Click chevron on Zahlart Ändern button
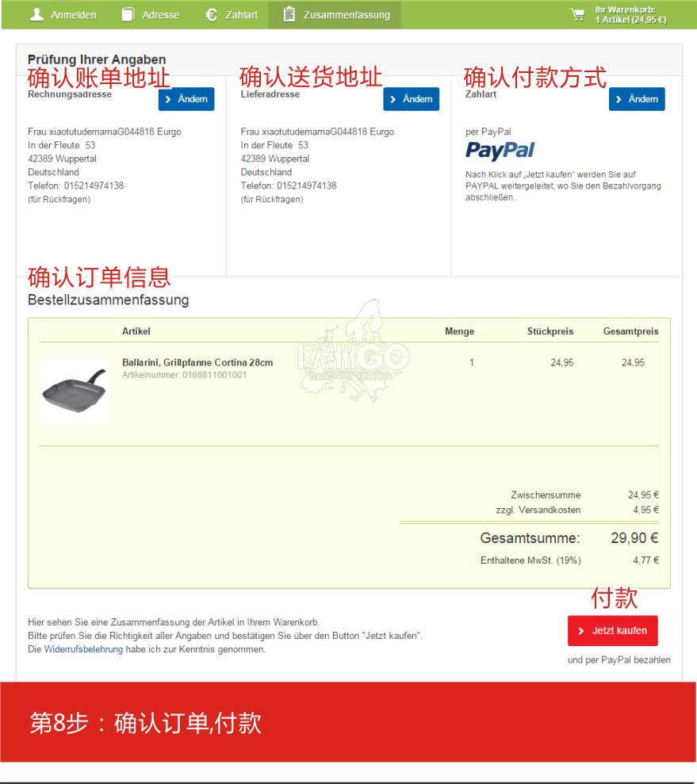The width and height of the screenshot is (697, 784). pyautogui.click(x=619, y=99)
